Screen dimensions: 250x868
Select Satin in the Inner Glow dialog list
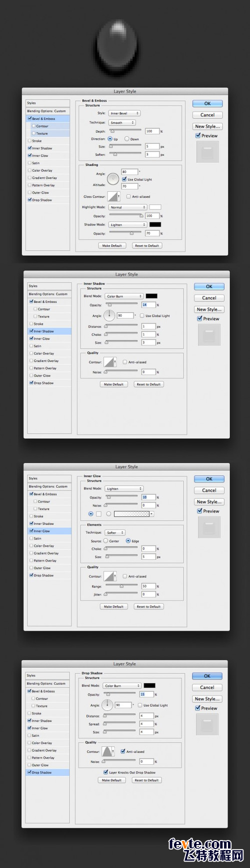pyautogui.click(x=38, y=539)
